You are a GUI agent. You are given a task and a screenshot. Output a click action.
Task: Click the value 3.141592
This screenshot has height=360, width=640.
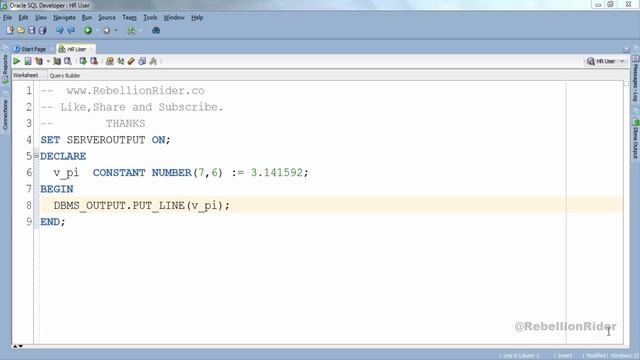277,172
